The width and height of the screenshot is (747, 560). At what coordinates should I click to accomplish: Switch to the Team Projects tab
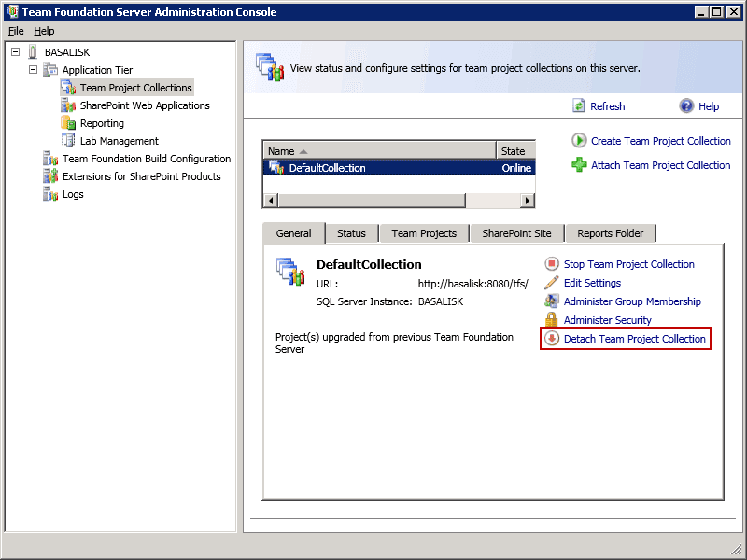click(x=424, y=233)
